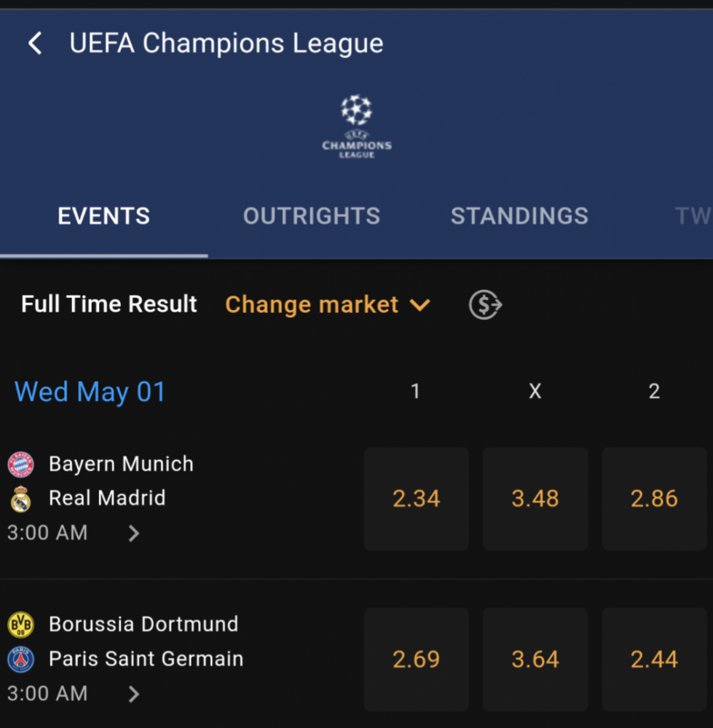The height and width of the screenshot is (728, 713).
Task: Open Dortmund vs Paris Saint Germain details chevron
Action: (134, 694)
